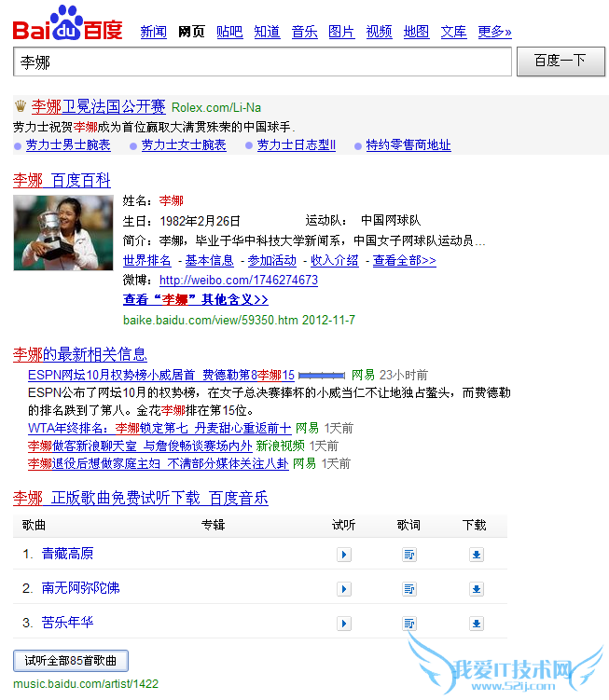The width and height of the screenshot is (609, 700).
Task: Play the song 苦乐年华
Action: click(343, 624)
